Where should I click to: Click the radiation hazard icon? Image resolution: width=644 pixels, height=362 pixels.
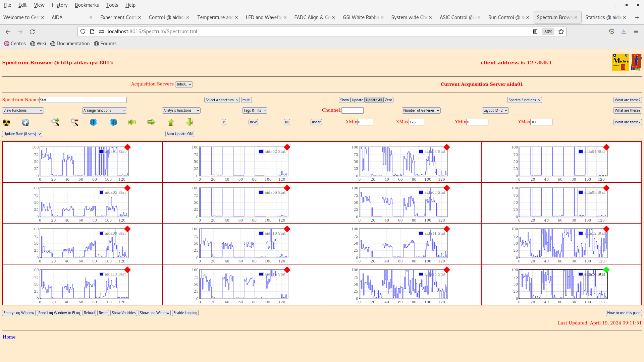(6, 122)
